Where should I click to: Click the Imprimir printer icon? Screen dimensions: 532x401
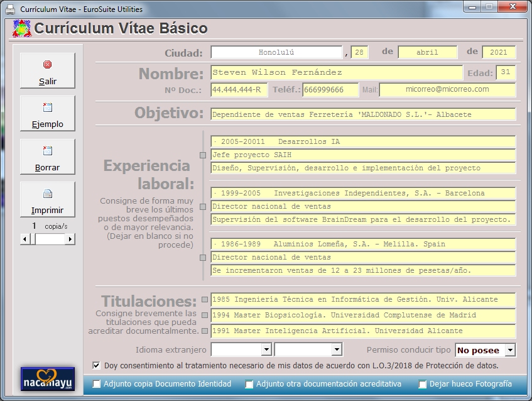point(47,194)
